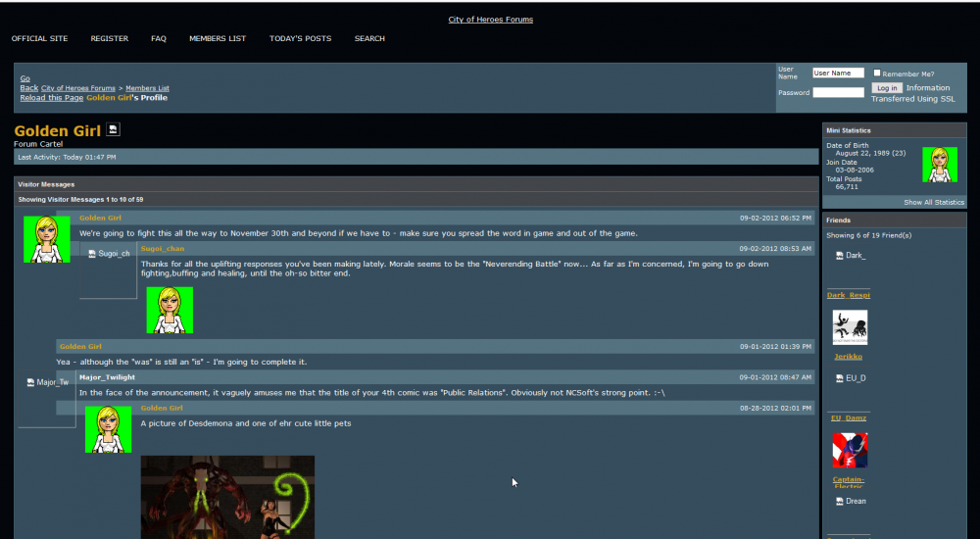980x539 pixels.
Task: Check the Remember Me checkbox
Action: pos(877,73)
